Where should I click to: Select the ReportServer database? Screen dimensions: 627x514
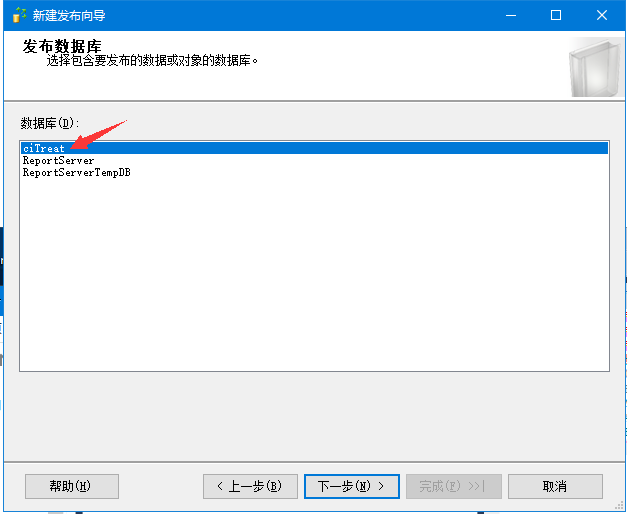[314, 160]
